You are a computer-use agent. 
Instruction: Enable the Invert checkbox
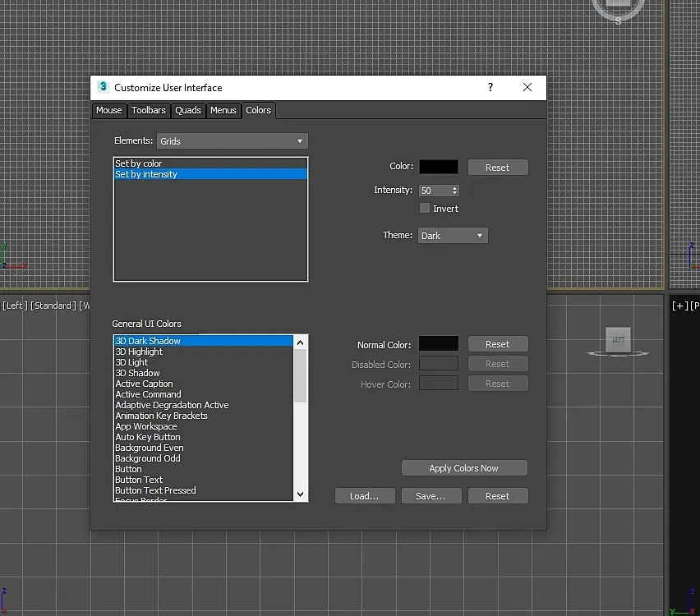tap(425, 209)
